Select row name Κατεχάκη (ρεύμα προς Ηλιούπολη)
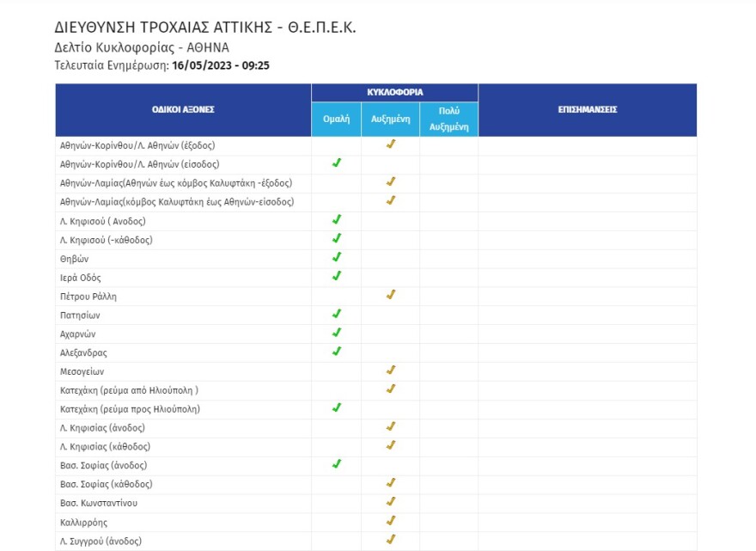 point(130,409)
